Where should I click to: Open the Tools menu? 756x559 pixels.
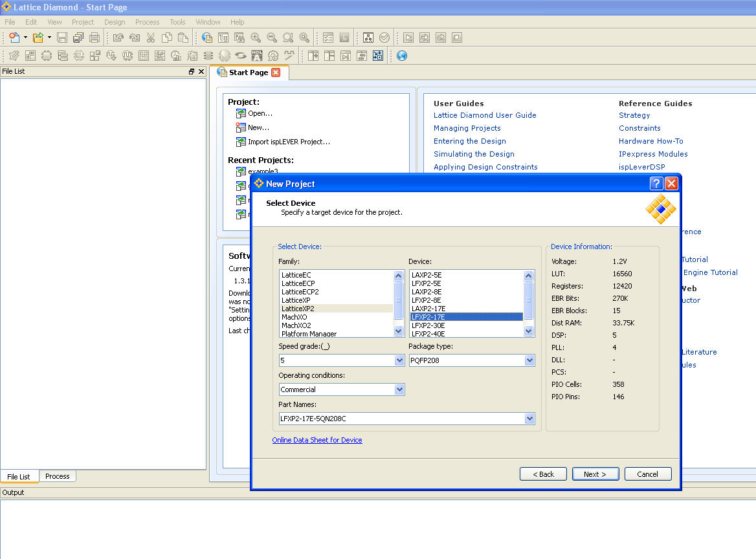click(x=177, y=22)
